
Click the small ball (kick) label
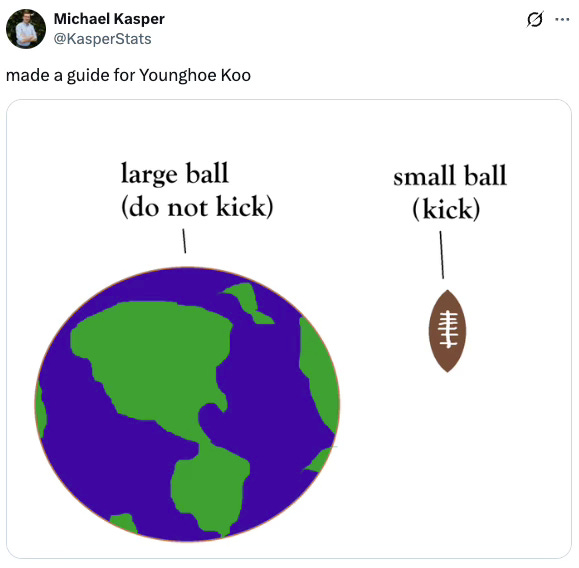tap(450, 192)
